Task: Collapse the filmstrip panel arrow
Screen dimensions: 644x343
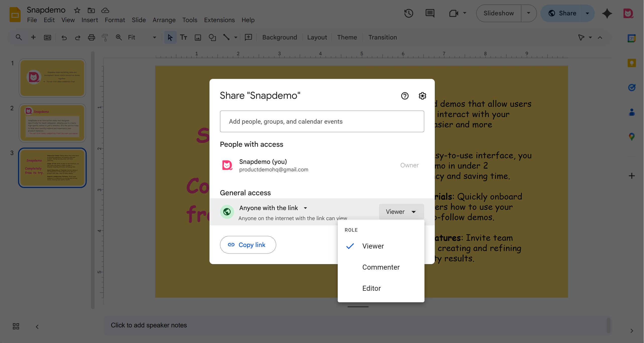Action: pos(37,327)
